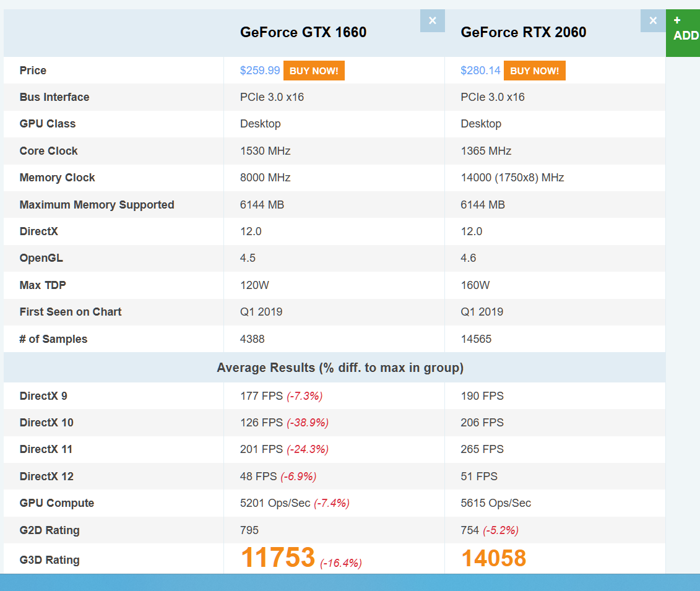Click the 51 FPS DirectX 12 result
Screen dimensions: 700x591
tap(479, 477)
